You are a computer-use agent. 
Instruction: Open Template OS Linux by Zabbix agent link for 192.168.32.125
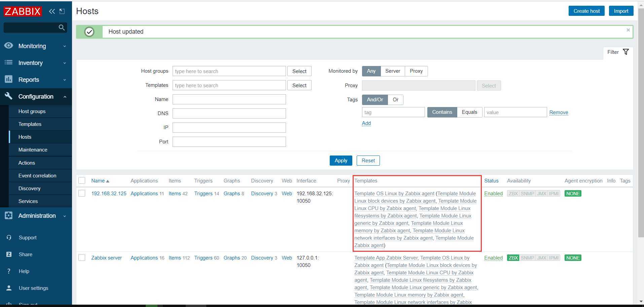pos(394,194)
